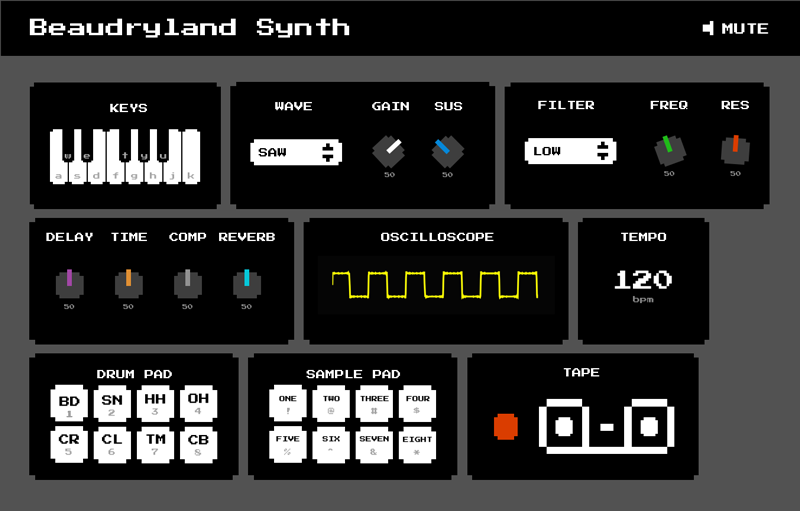Viewport: 800px width, 511px height.
Task: Play the OH open hat pad
Action: (x=198, y=403)
